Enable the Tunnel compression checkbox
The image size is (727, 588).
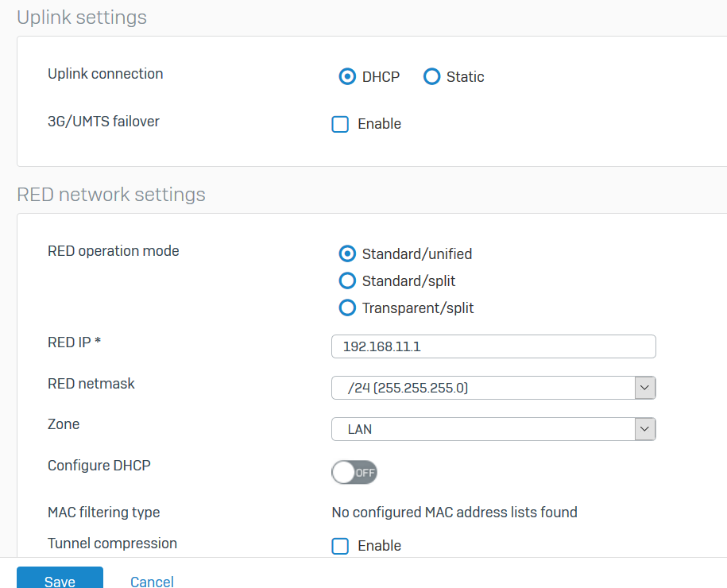[x=340, y=546]
